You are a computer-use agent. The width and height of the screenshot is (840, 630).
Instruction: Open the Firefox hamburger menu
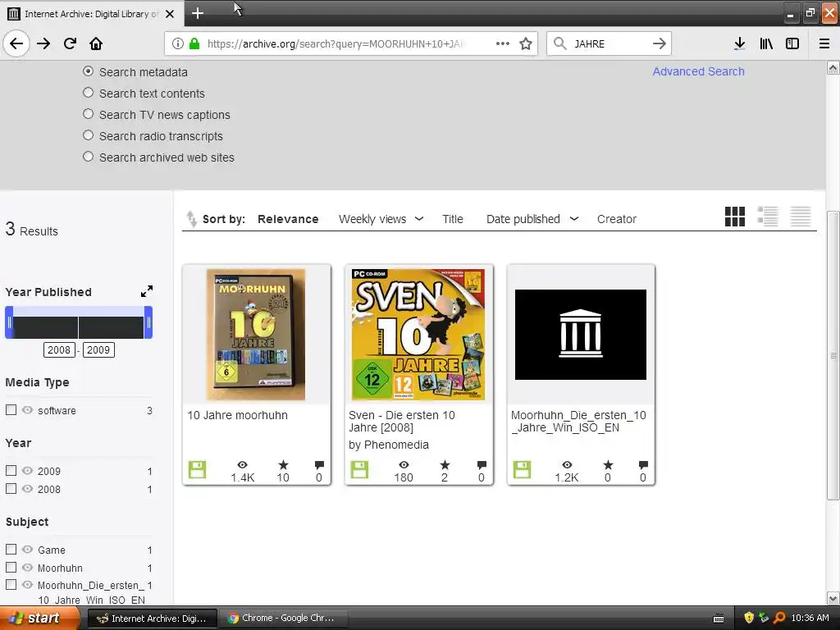(824, 43)
